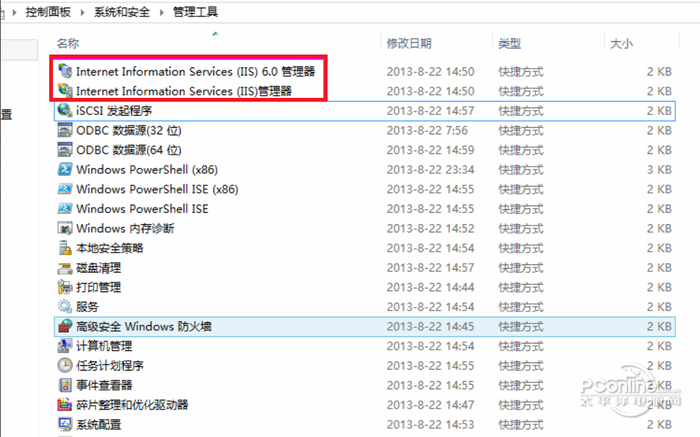
Task: Click the Windows PowerShell ISE (x86) icon
Action: [x=65, y=189]
